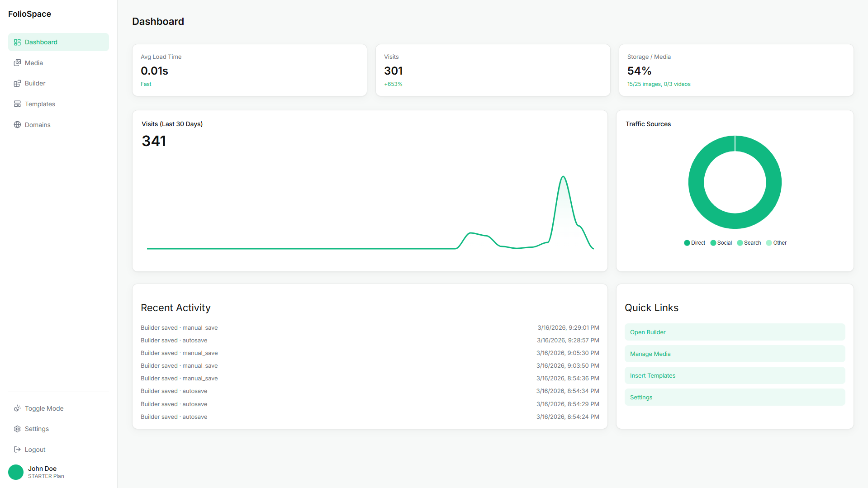Click the Domains globe icon
868x488 pixels.
(17, 125)
